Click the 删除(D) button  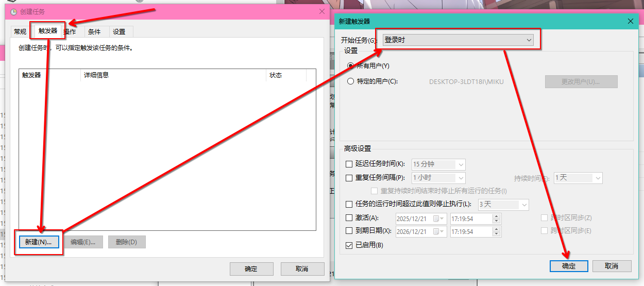127,242
